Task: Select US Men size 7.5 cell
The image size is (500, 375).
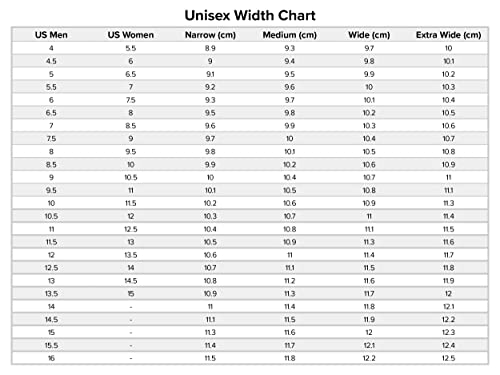Action: click(51, 139)
